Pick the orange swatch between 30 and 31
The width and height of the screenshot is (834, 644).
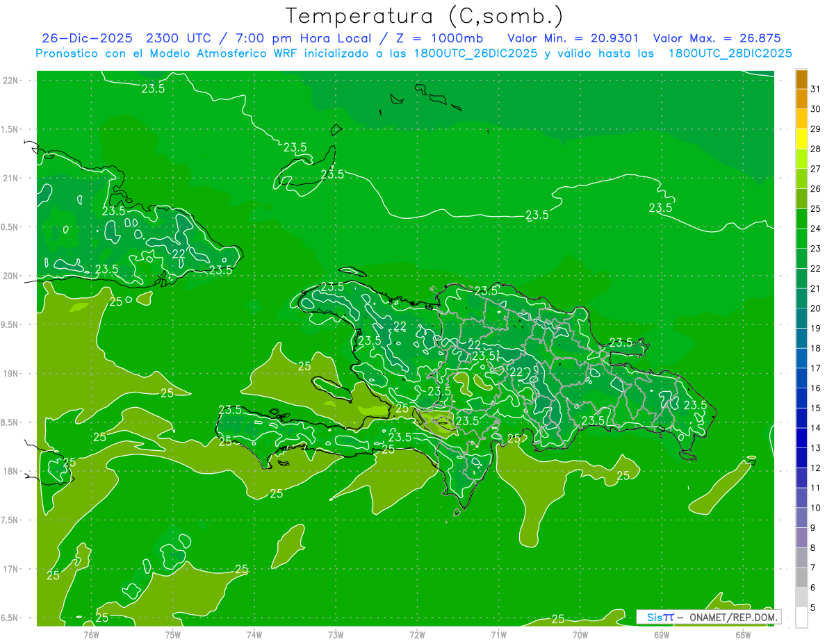(x=801, y=99)
